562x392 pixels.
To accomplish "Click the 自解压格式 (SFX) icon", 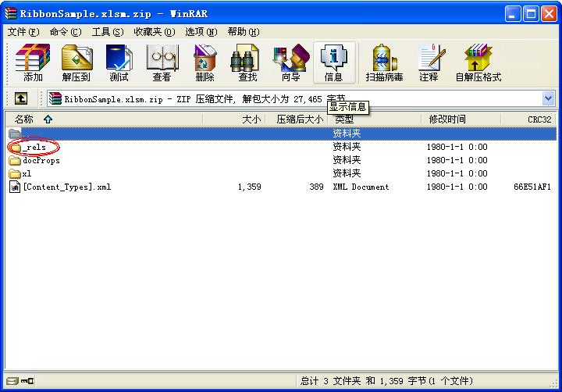I will (x=478, y=62).
